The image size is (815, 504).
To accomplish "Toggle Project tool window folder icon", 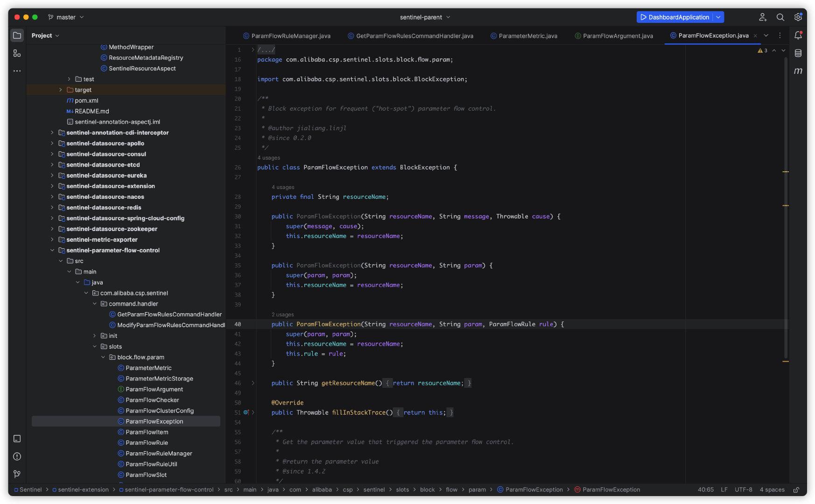I will tap(17, 35).
